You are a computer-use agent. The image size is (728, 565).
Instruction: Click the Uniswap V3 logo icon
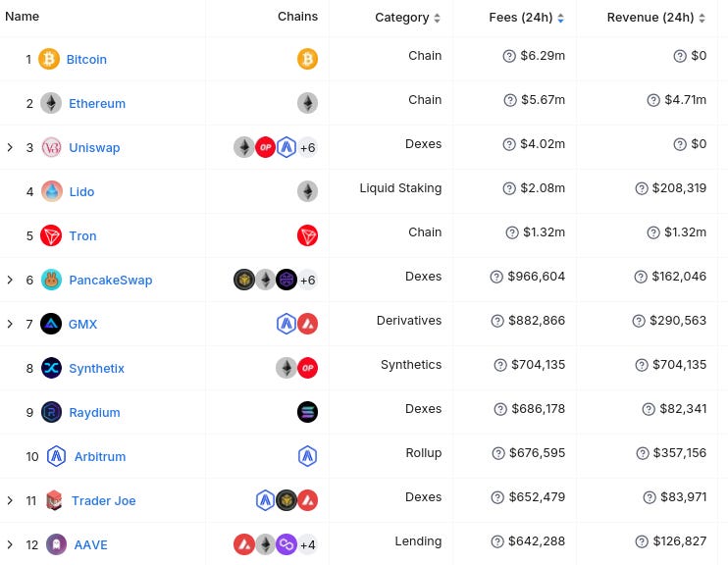(x=51, y=147)
